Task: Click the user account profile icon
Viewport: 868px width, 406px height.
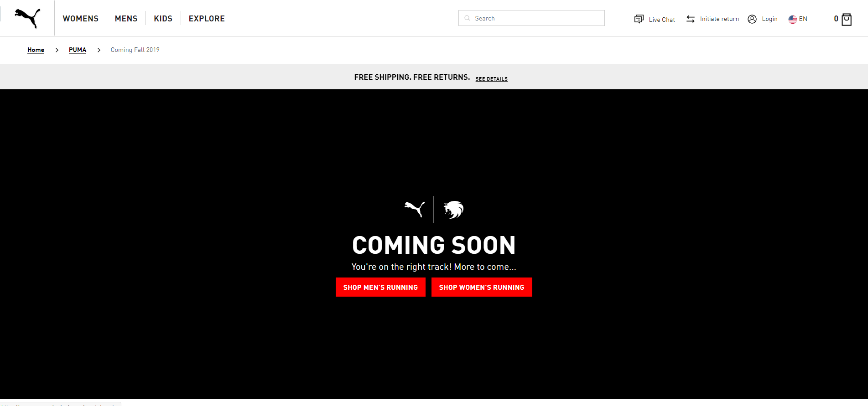Action: [x=752, y=19]
